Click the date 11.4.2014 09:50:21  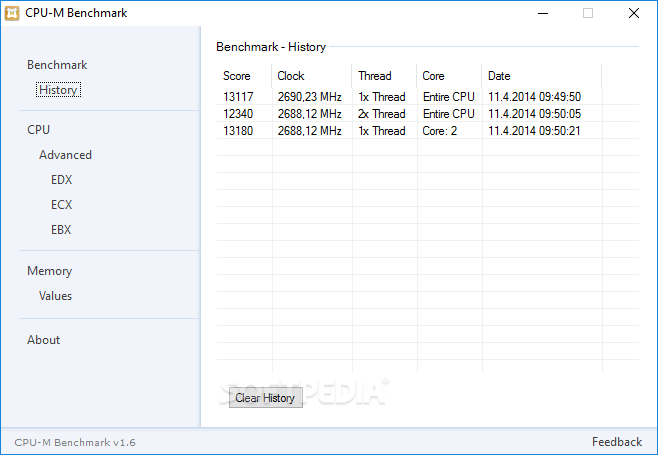pos(534,131)
